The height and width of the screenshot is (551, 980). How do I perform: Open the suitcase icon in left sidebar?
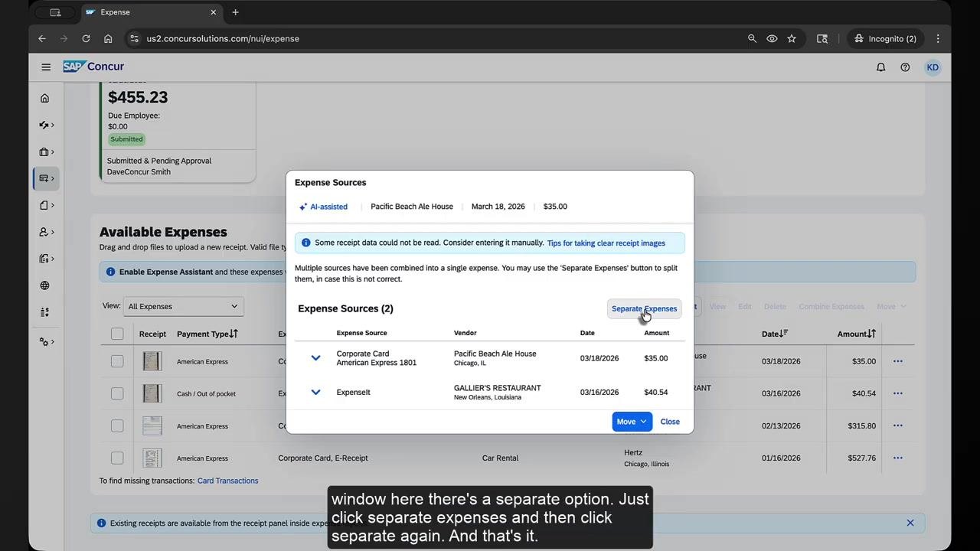pos(44,152)
